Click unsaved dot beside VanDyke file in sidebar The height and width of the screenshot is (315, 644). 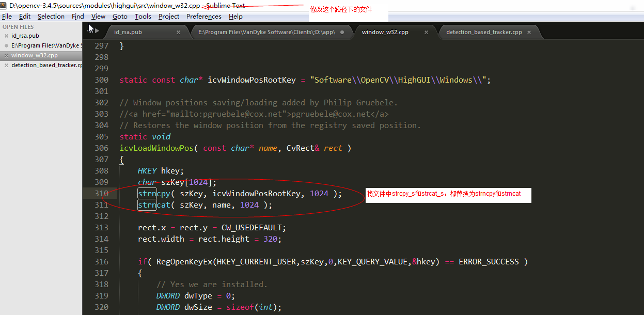pyautogui.click(x=6, y=45)
